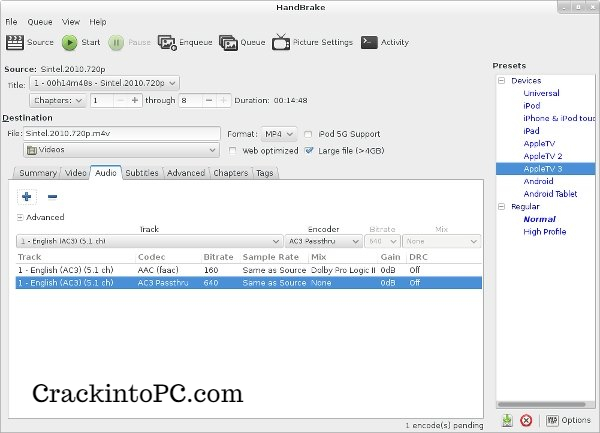
Task: Increase the start chapter with plus
Action: coord(135,101)
